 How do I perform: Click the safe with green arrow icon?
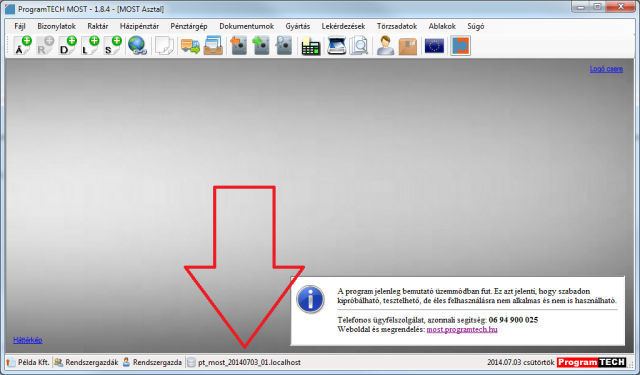pos(261,45)
